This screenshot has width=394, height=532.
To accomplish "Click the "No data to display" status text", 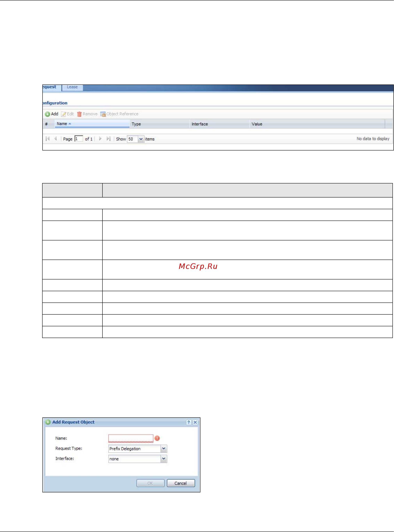I will pos(373,139).
